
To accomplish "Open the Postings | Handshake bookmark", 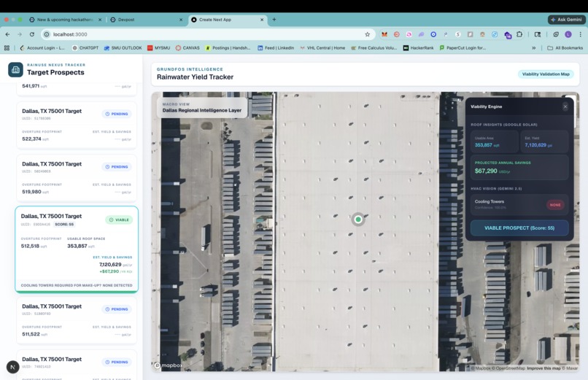I will click(228, 48).
